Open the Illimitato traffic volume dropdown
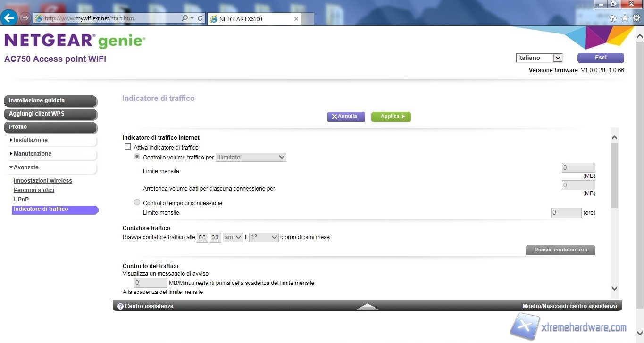Image resolution: width=644 pixels, height=343 pixels. 251,157
